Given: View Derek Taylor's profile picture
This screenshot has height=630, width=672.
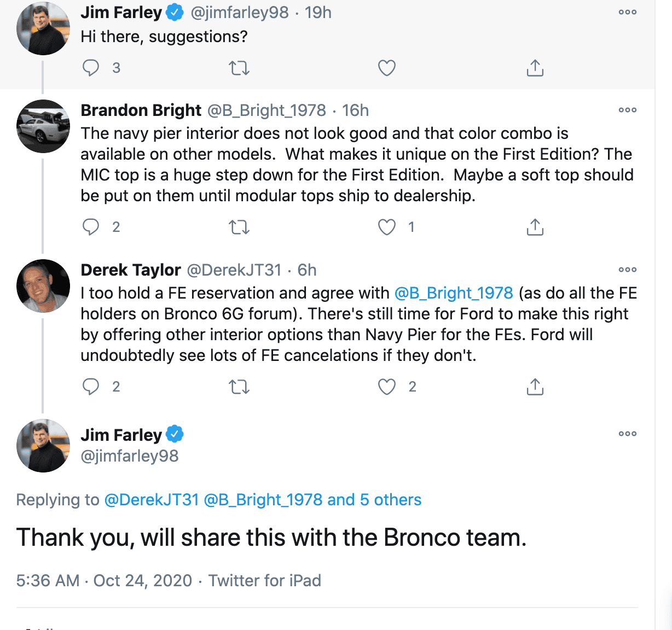Looking at the screenshot, I should pos(43,286).
